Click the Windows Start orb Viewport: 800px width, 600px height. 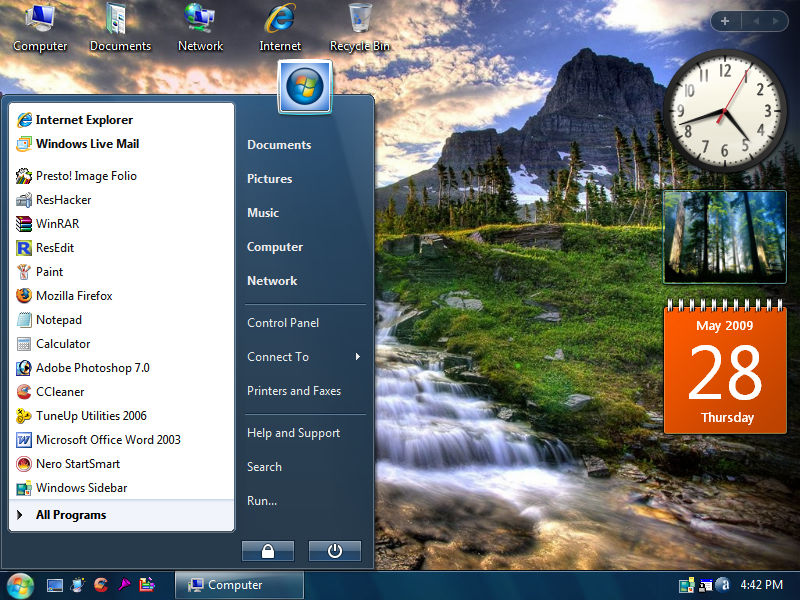click(20, 585)
